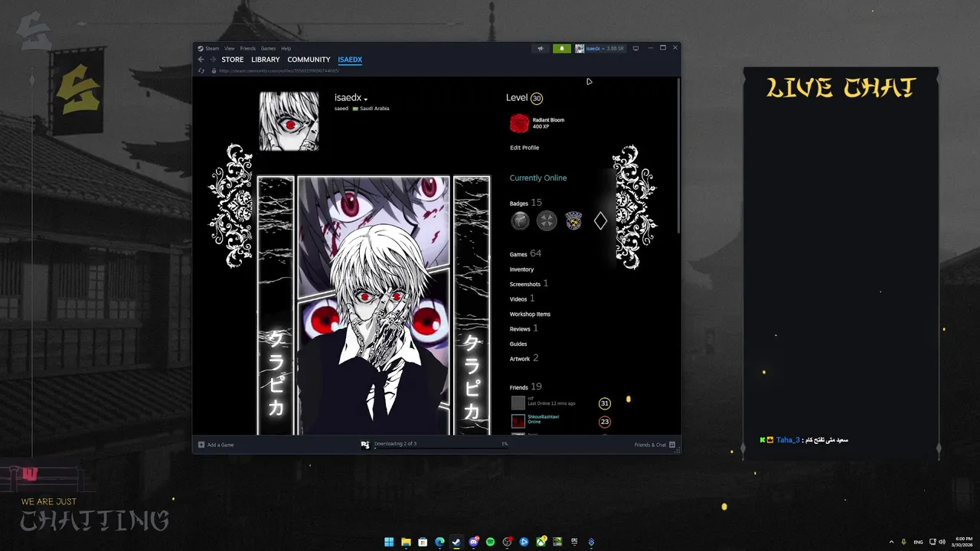Open the Help menu
The image size is (980, 551).
coord(286,48)
